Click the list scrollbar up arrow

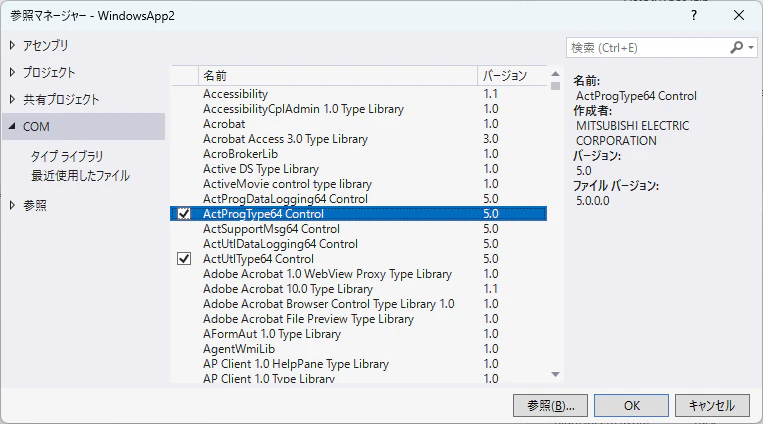555,74
